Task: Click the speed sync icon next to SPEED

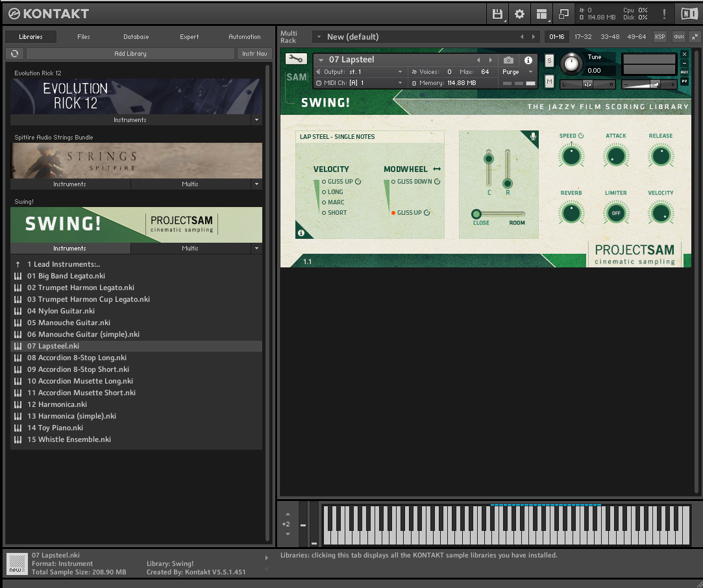Action: 581,136
